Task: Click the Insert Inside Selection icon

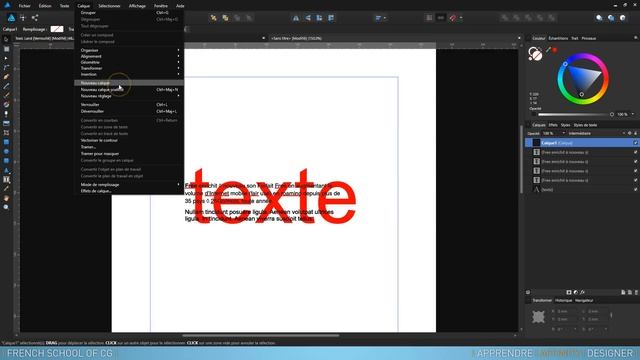Action: (x=622, y=18)
